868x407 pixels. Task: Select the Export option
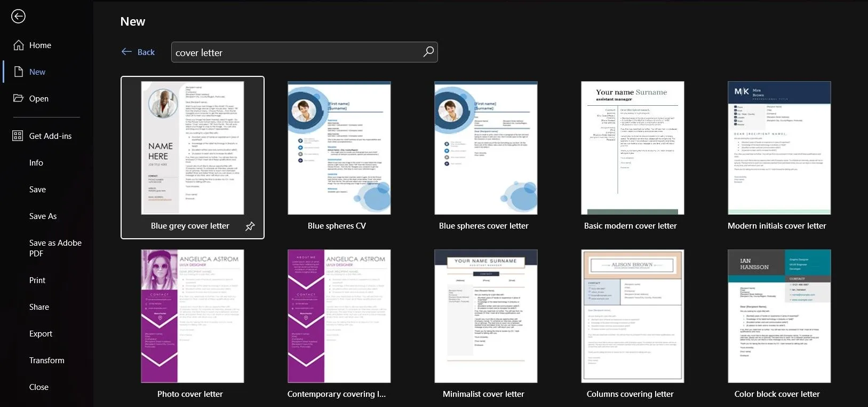[41, 334]
